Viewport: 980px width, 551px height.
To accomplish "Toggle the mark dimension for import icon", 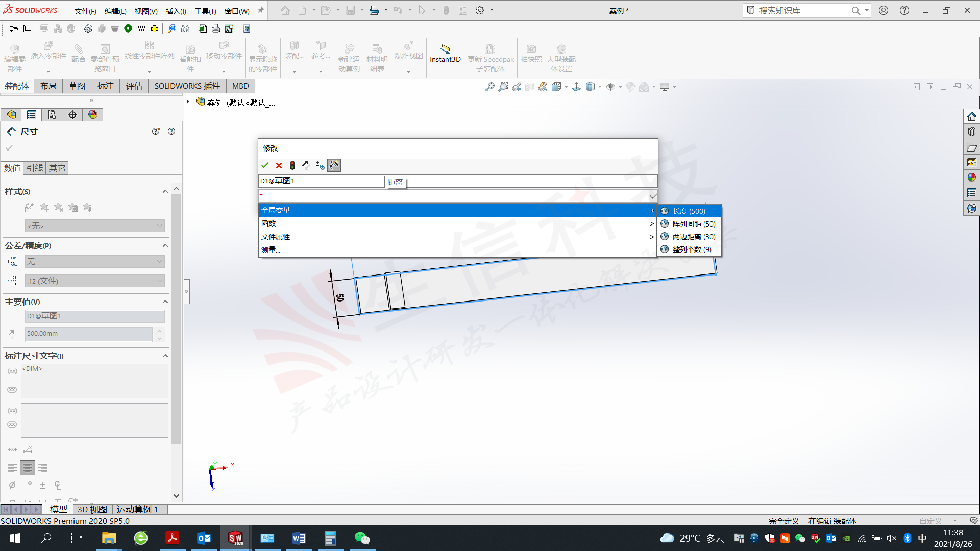I will pyautogui.click(x=334, y=165).
